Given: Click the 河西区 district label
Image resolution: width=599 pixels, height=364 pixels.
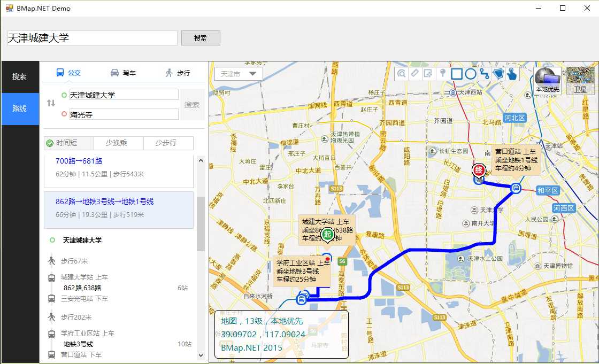Looking at the screenshot, I should coord(564,208).
